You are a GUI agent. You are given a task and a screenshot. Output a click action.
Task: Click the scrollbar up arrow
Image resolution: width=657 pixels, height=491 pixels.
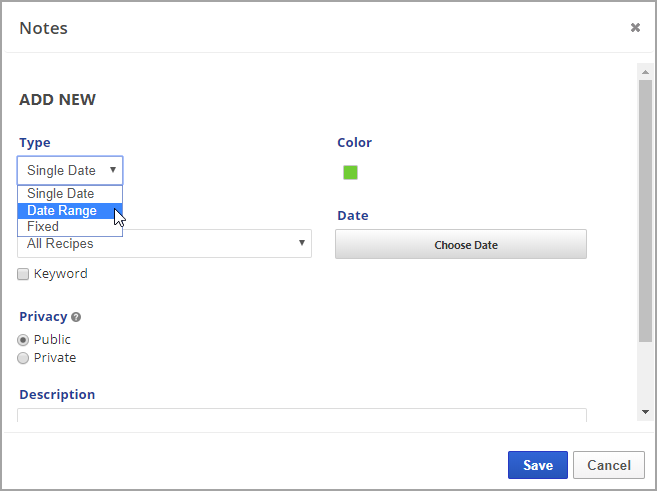coord(645,71)
